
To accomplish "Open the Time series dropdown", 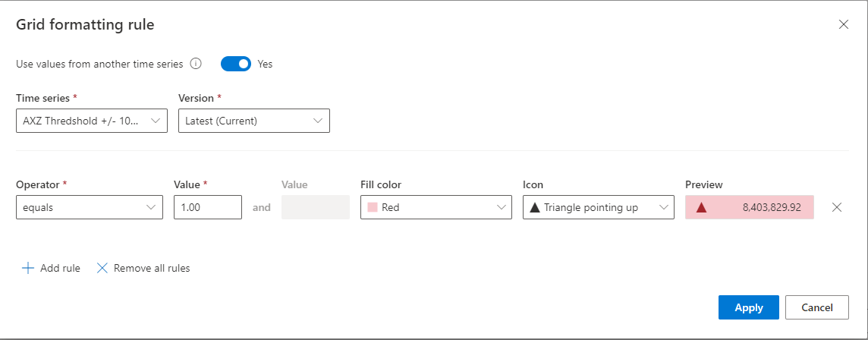I will click(x=91, y=121).
